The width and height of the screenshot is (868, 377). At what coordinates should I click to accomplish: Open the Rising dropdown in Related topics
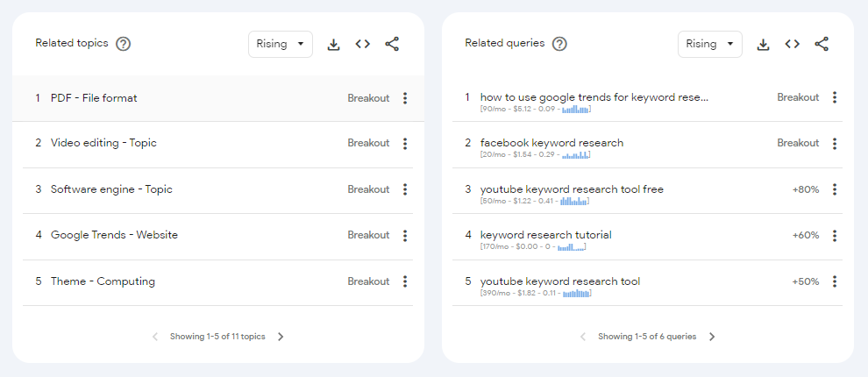[x=280, y=45]
